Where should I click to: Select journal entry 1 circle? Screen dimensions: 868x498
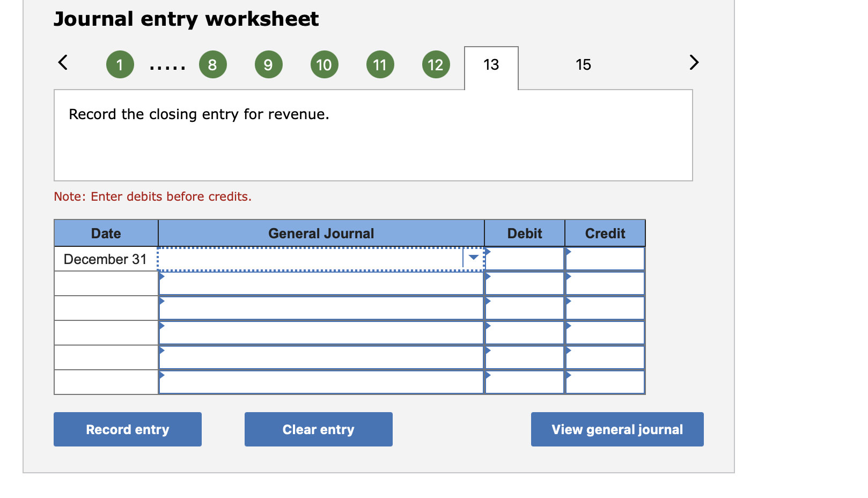[120, 64]
